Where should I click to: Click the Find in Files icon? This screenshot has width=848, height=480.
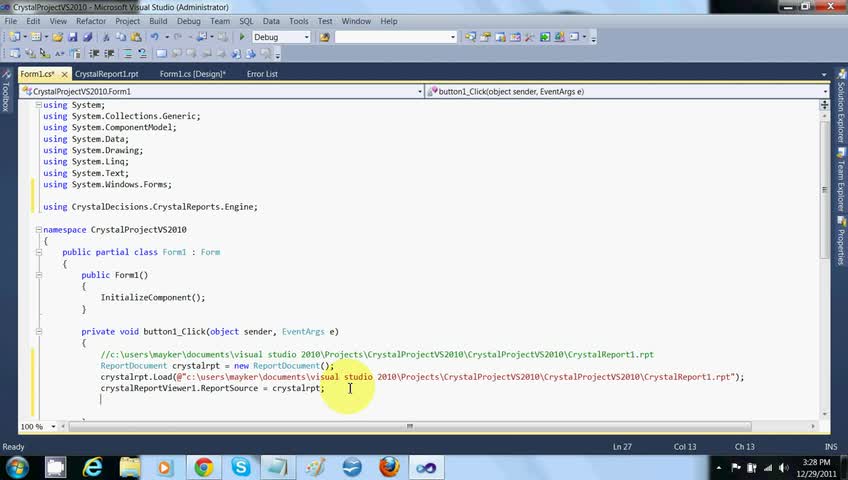pos(324,37)
